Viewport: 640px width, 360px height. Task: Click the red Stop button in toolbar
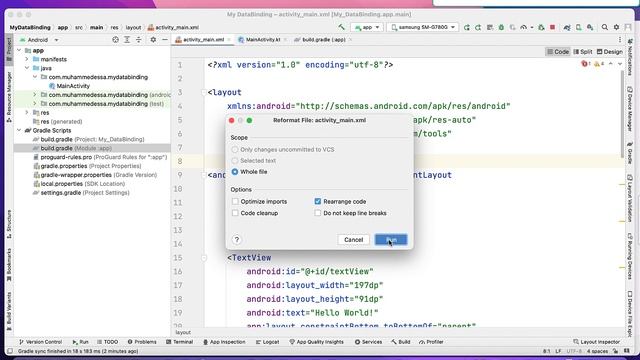click(552, 27)
